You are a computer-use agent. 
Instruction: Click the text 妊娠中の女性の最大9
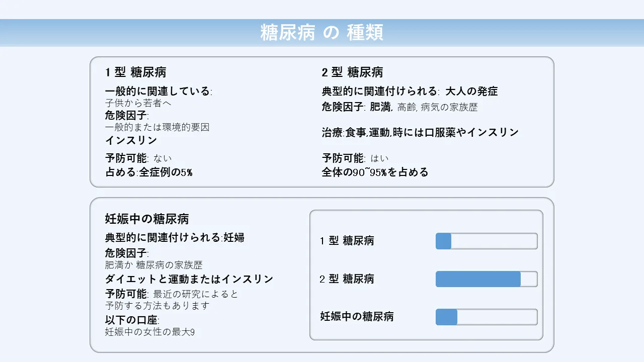point(150,332)
